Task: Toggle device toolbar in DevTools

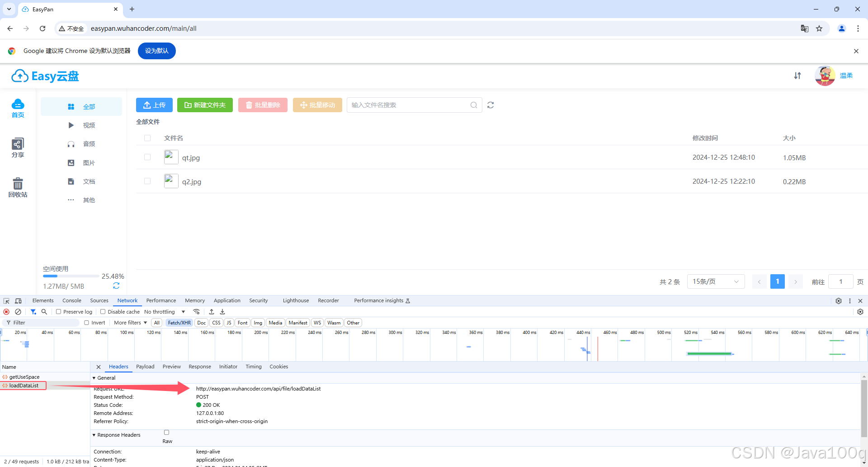Action: click(x=18, y=300)
